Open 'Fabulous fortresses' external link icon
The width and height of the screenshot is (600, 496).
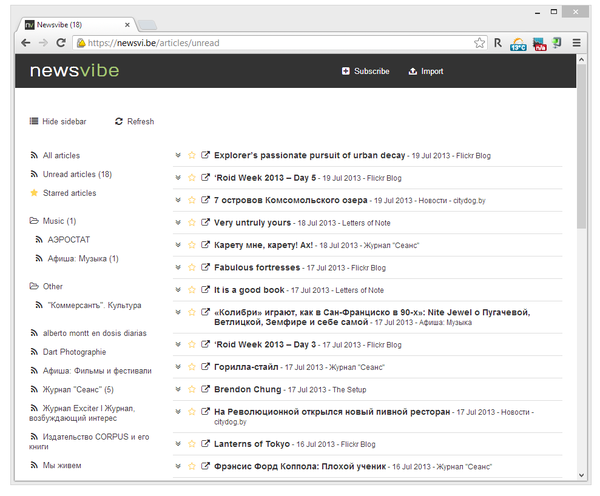[x=205, y=267]
